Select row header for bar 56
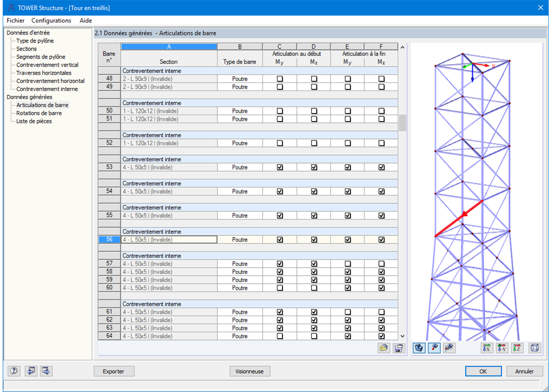This screenshot has width=552, height=392. [109, 240]
